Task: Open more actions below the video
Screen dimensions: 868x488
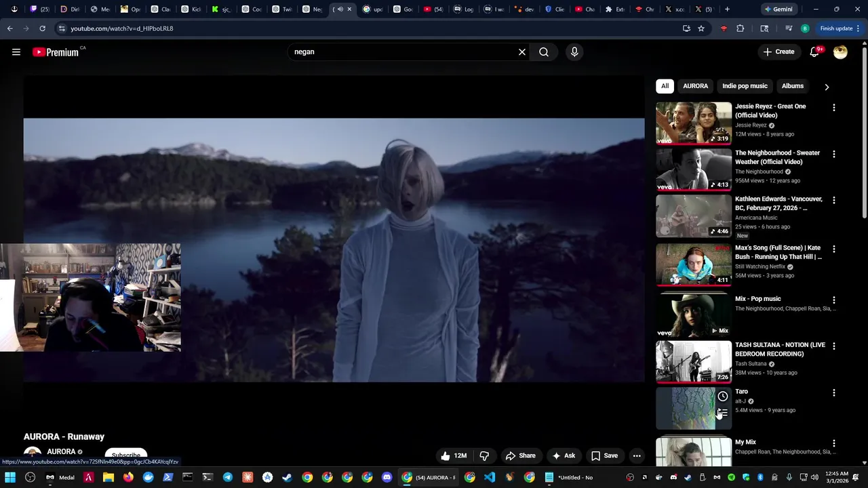Action: pyautogui.click(x=637, y=455)
